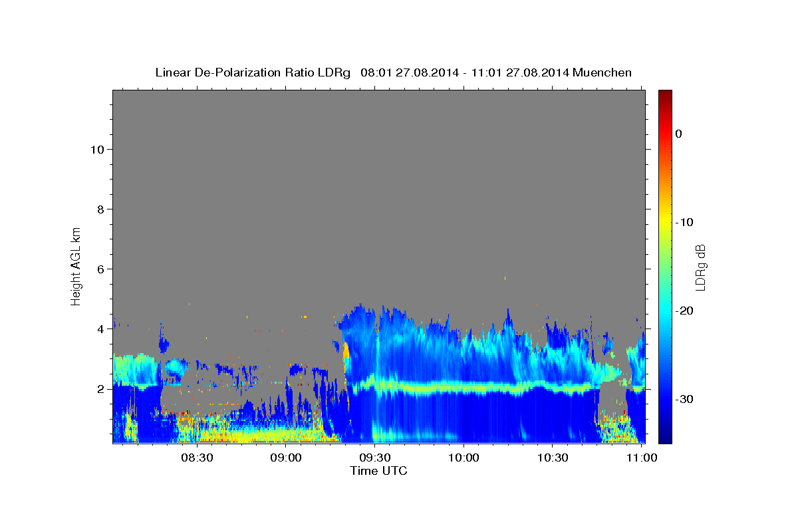Click the dark red top of the colorbar
The width and height of the screenshot is (798, 532).
tap(664, 94)
